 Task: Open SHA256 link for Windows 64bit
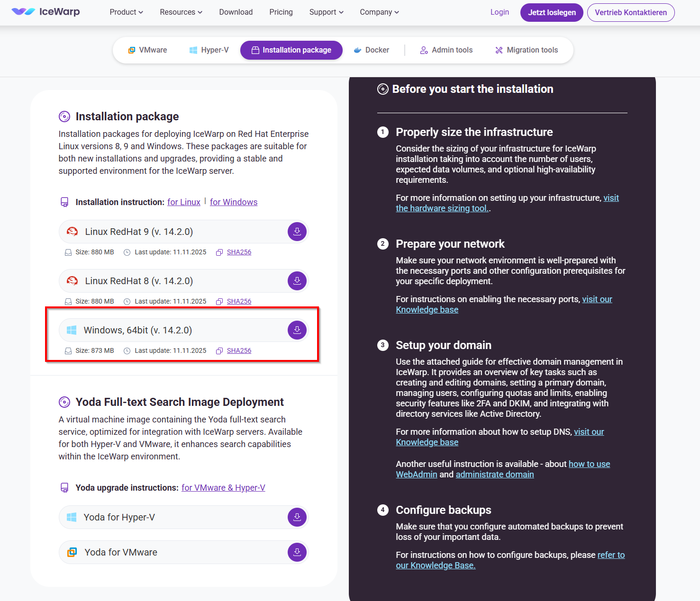click(239, 351)
